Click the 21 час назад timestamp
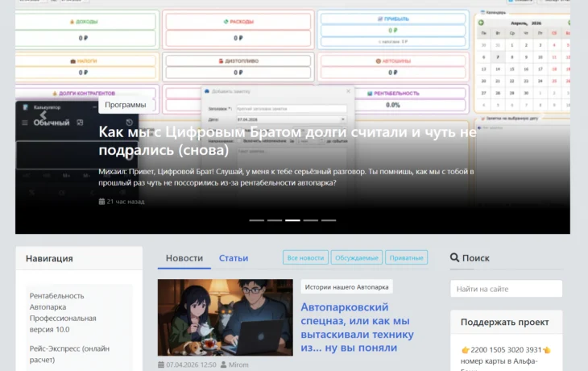This screenshot has height=371, width=588. (125, 202)
